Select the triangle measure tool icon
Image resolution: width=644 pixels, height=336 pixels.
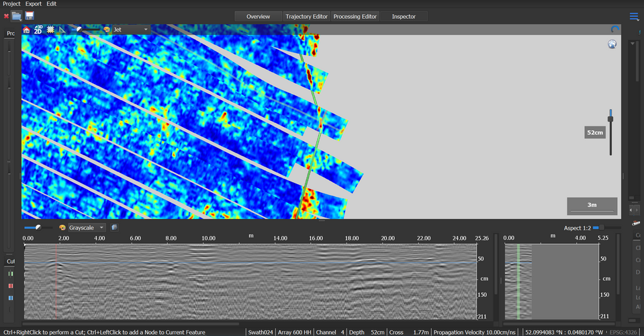point(62,30)
